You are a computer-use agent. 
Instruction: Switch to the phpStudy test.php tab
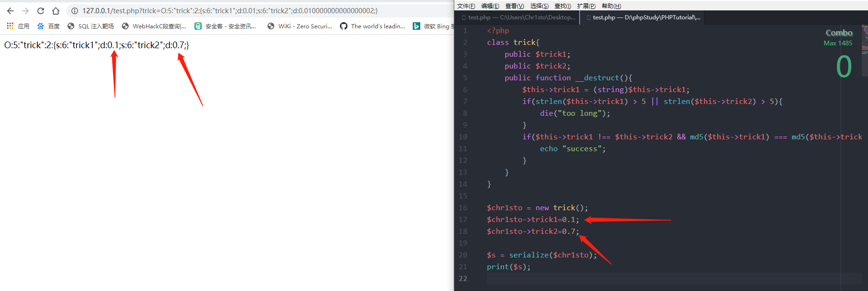pos(643,17)
